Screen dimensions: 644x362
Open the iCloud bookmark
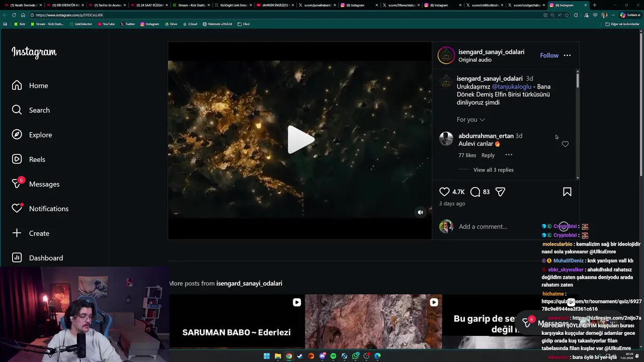(x=190, y=24)
